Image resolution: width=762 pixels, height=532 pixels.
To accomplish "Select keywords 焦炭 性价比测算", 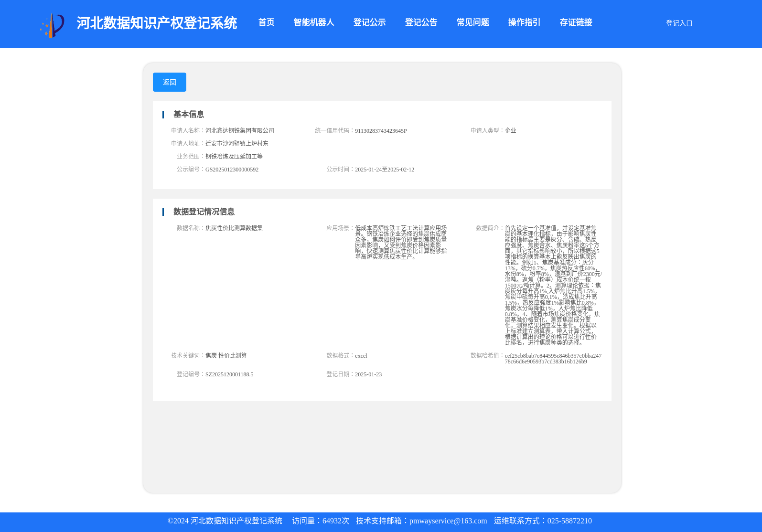I will [226, 355].
